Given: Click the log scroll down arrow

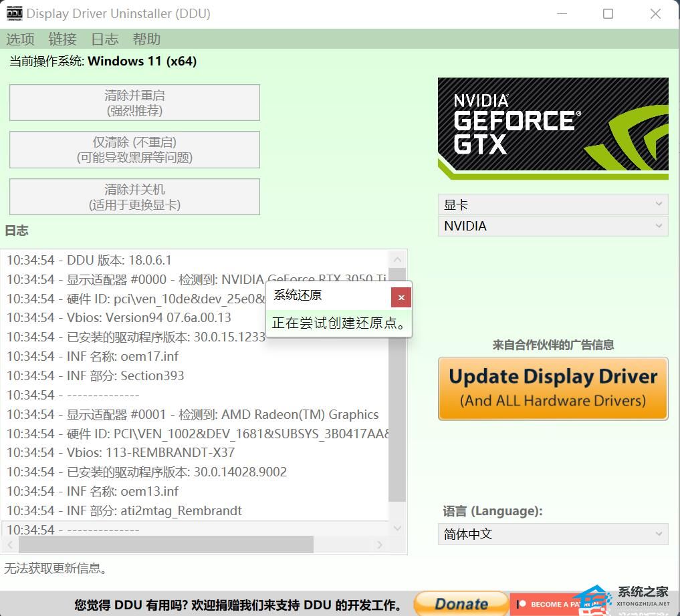Looking at the screenshot, I should pos(397,528).
